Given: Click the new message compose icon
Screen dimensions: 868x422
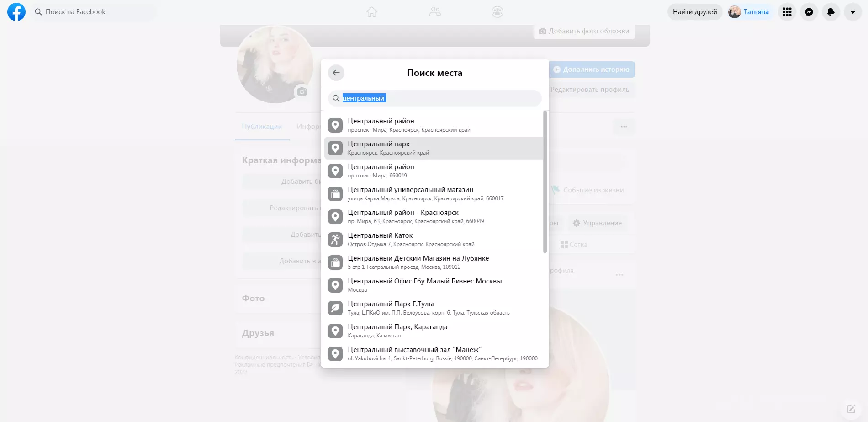Looking at the screenshot, I should tap(851, 409).
